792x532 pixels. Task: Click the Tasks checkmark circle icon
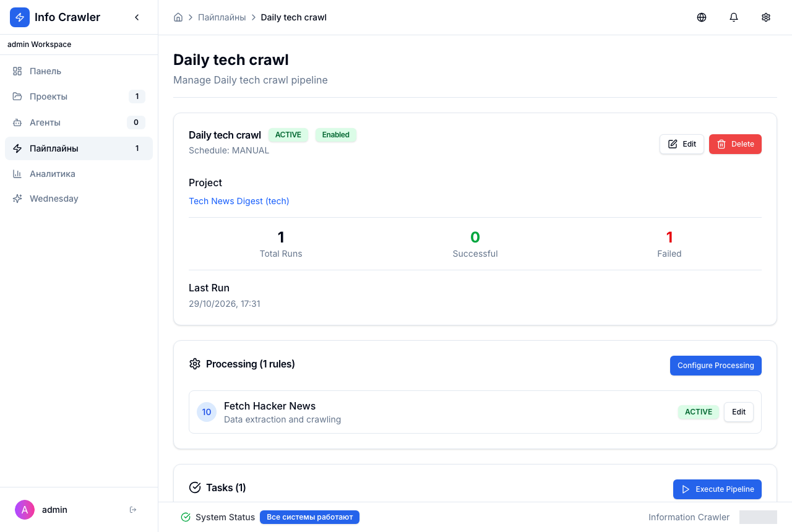(195, 487)
